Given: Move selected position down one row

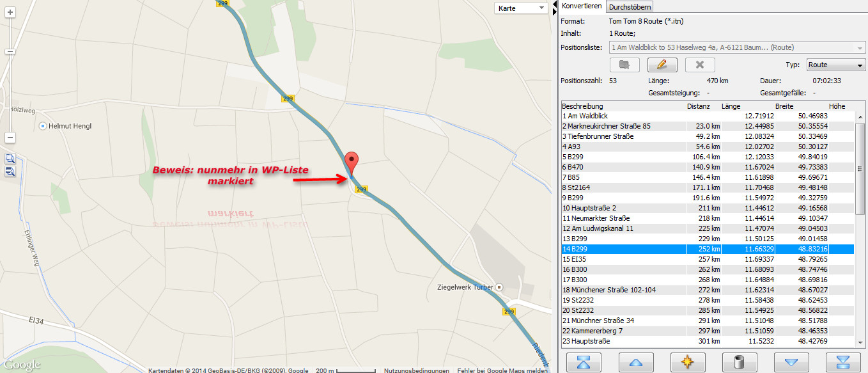Looking at the screenshot, I should pos(791,362).
